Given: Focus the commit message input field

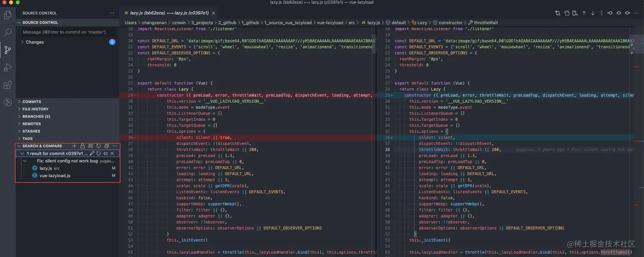Looking at the screenshot, I should tap(69, 32).
